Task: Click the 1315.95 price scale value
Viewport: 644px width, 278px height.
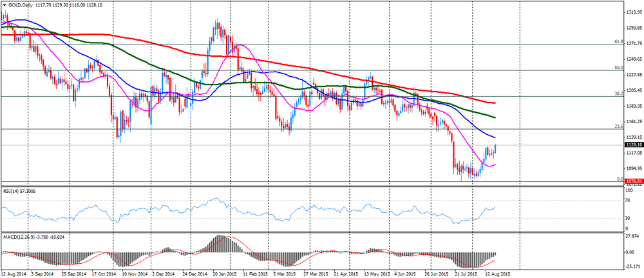Action: pos(634,12)
